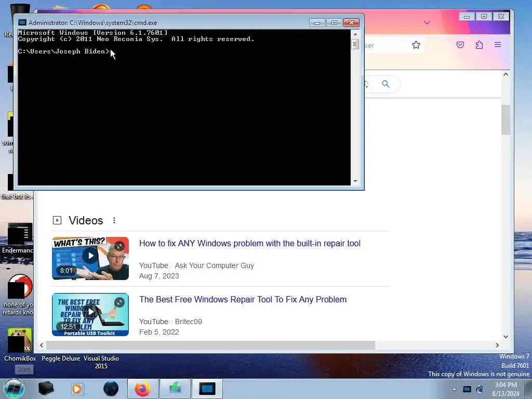Expand the Firefox list-all-tabs chevron
The width and height of the screenshot is (532, 399).
point(427,23)
